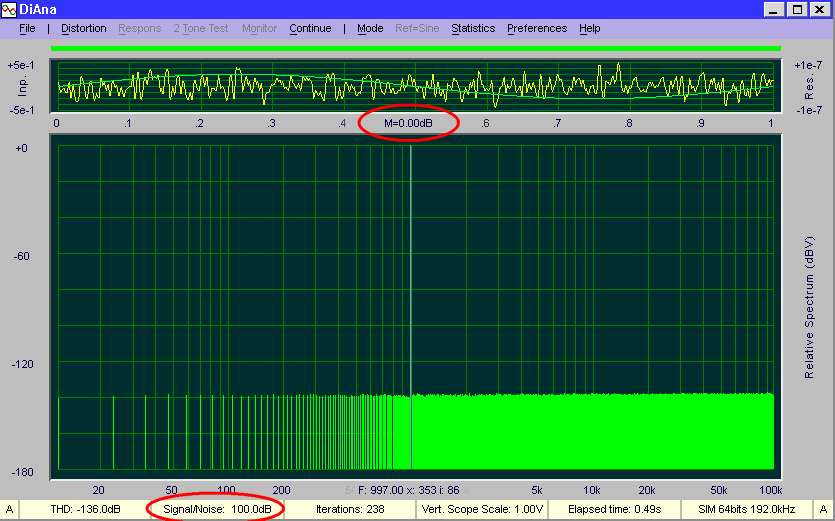Viewport: 835px width, 521px height.
Task: Open the Help menu
Action: click(x=590, y=29)
